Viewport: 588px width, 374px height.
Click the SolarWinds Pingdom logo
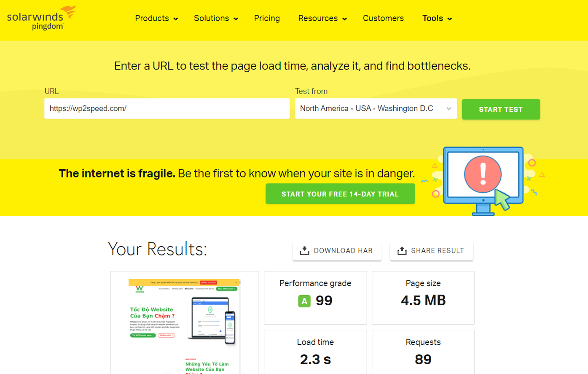(42, 18)
